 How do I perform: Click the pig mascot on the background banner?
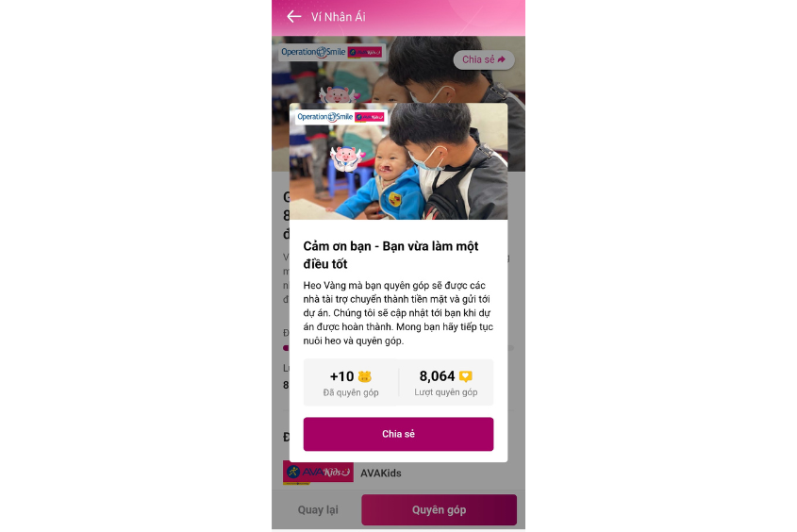pos(338,94)
